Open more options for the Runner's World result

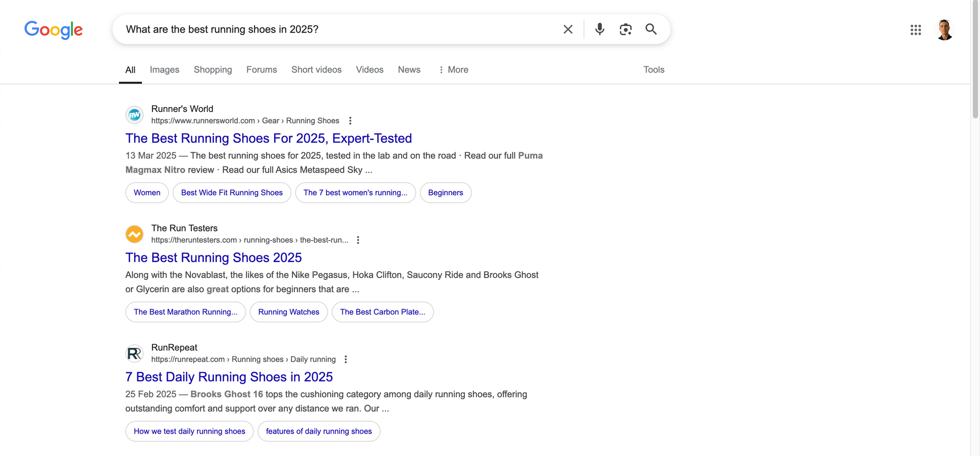coord(350,121)
